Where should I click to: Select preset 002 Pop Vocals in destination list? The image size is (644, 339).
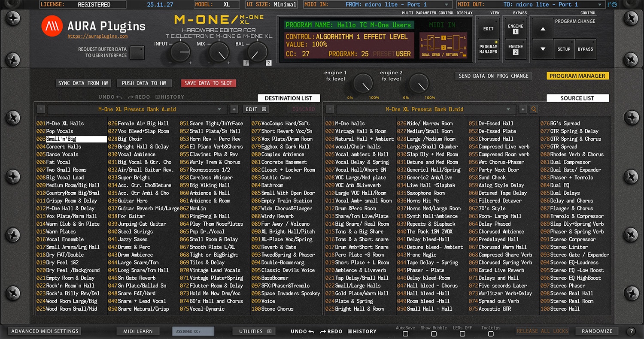coord(60,131)
